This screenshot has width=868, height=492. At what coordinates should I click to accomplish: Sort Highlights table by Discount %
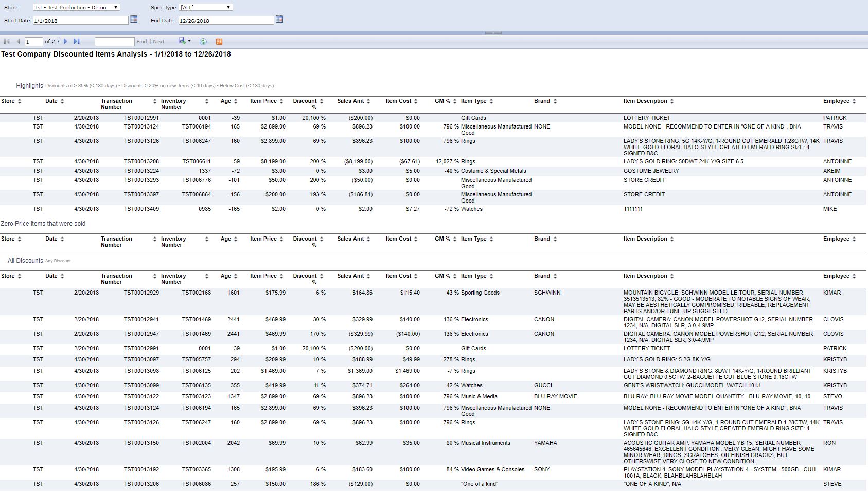pos(322,101)
